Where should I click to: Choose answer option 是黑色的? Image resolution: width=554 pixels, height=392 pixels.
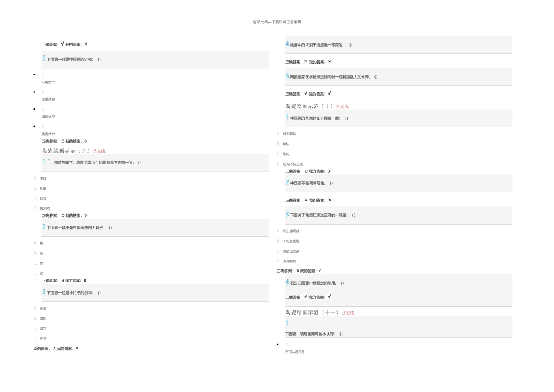tap(290, 261)
